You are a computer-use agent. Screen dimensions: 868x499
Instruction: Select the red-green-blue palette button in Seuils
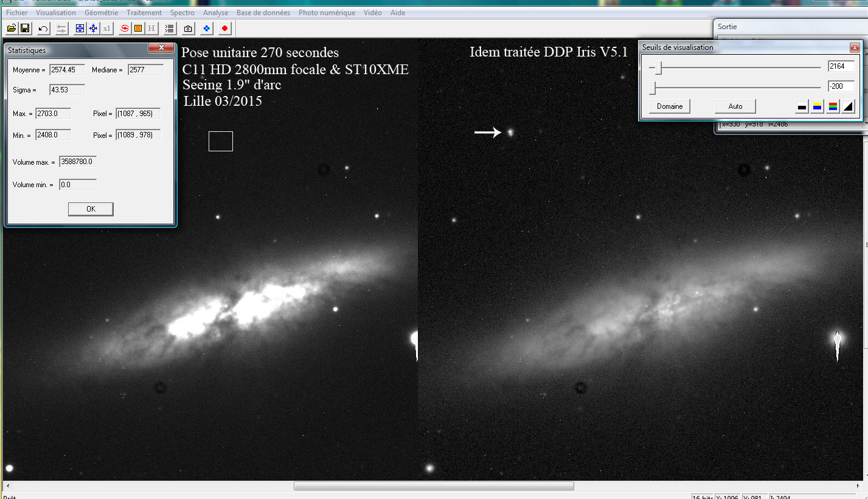tap(833, 107)
